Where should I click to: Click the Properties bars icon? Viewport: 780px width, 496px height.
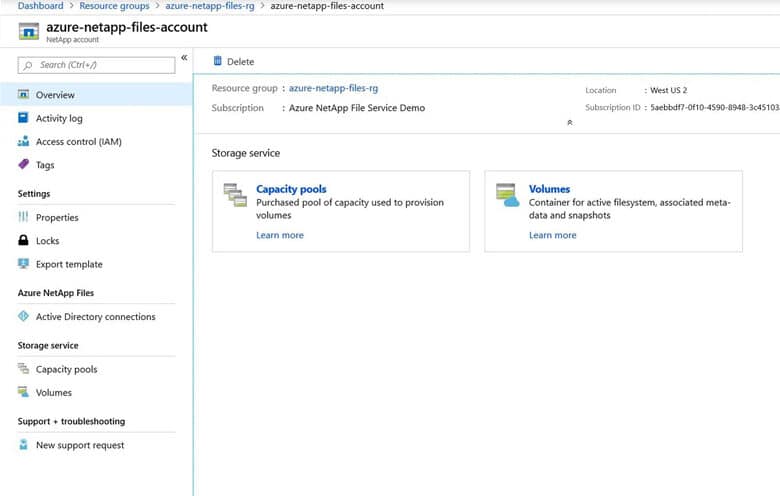[x=23, y=217]
